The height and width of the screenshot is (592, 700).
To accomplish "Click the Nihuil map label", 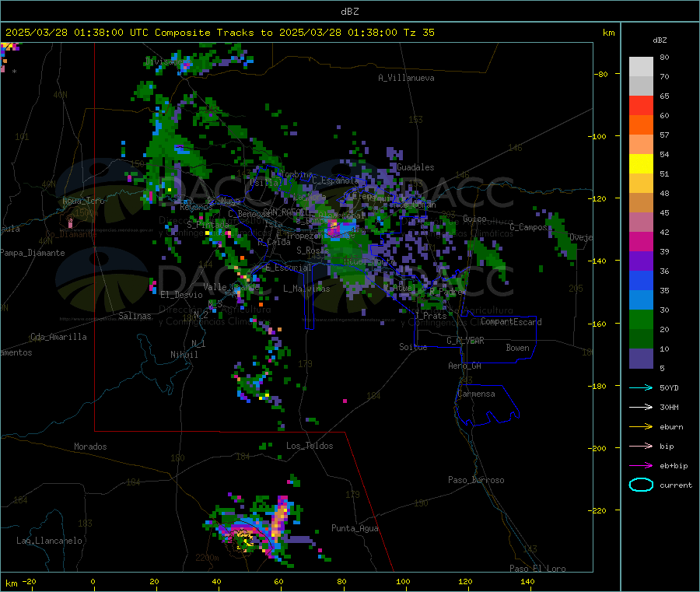I will tap(184, 355).
